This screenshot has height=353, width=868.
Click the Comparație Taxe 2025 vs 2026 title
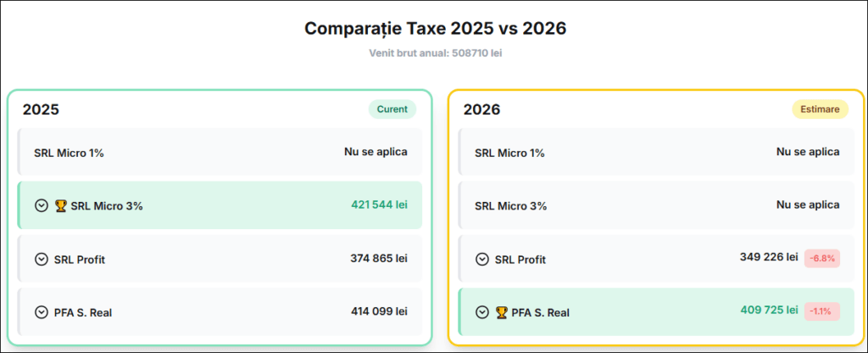point(435,29)
